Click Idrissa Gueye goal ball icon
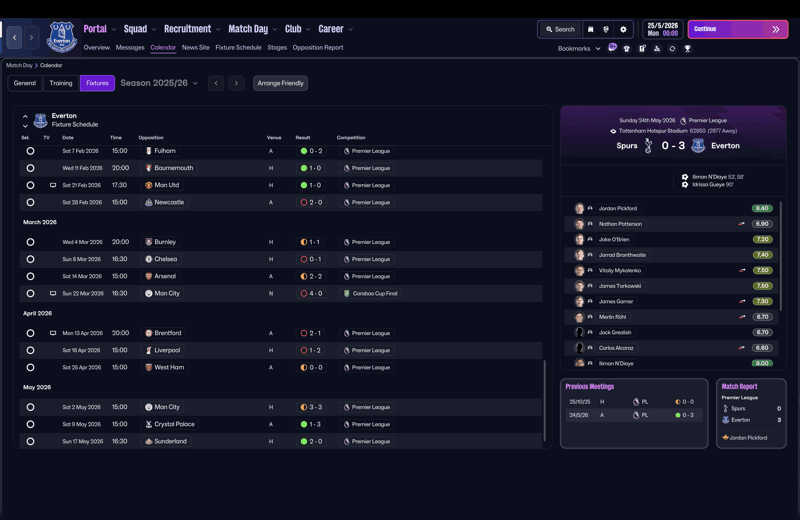800x520 pixels. [685, 185]
